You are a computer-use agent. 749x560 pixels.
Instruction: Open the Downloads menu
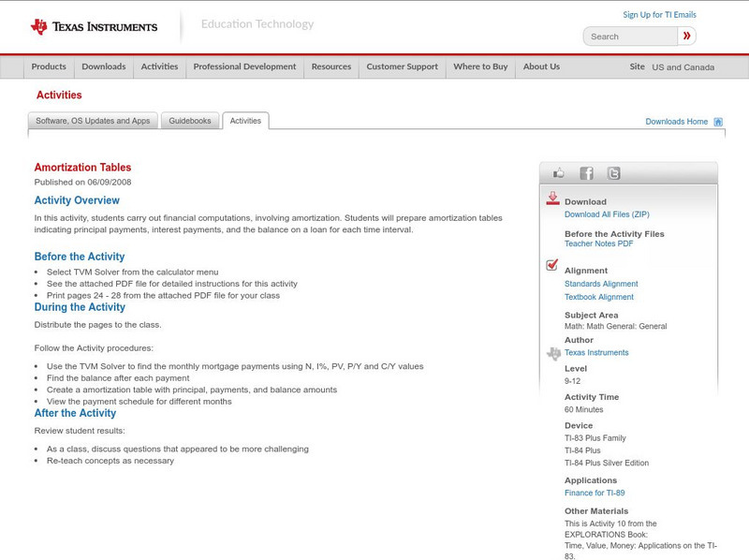pyautogui.click(x=104, y=66)
